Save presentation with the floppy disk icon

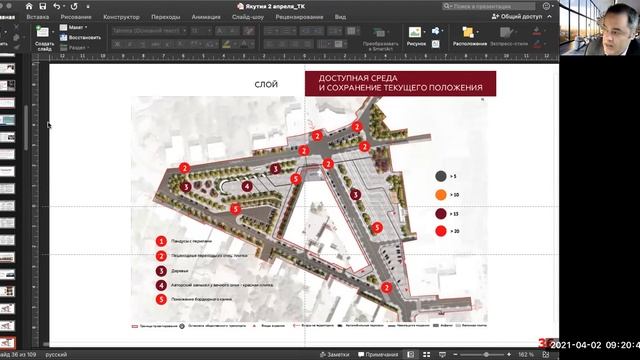tap(43, 6)
